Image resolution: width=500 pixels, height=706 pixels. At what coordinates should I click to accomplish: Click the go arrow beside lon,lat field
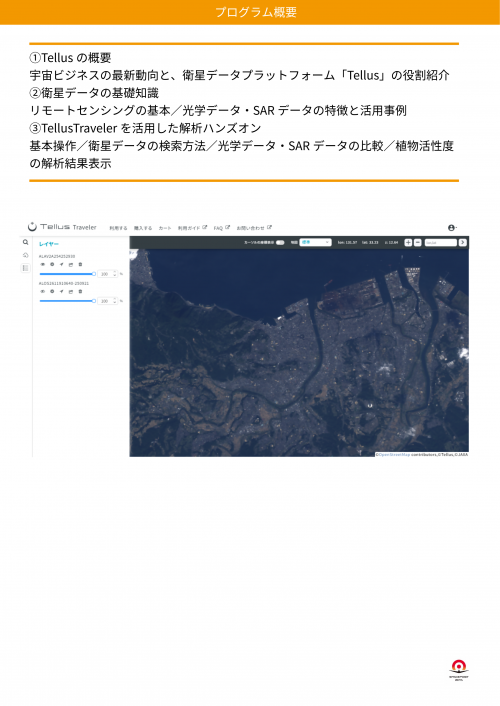463,242
